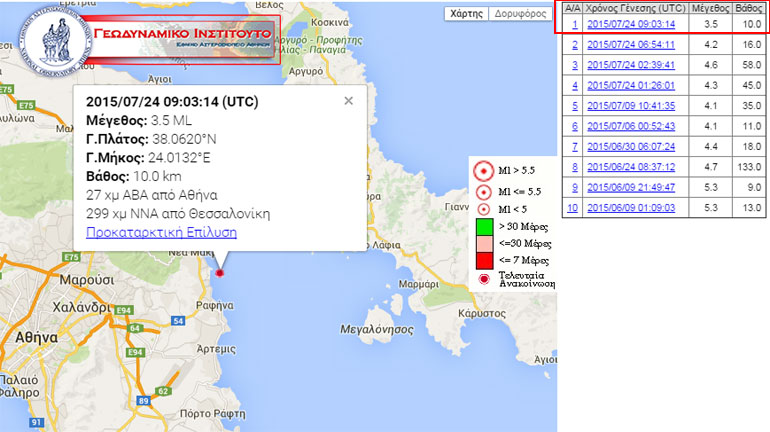Click the Γεωδυναμικό Ινστιτούτο banner title

pos(178,33)
